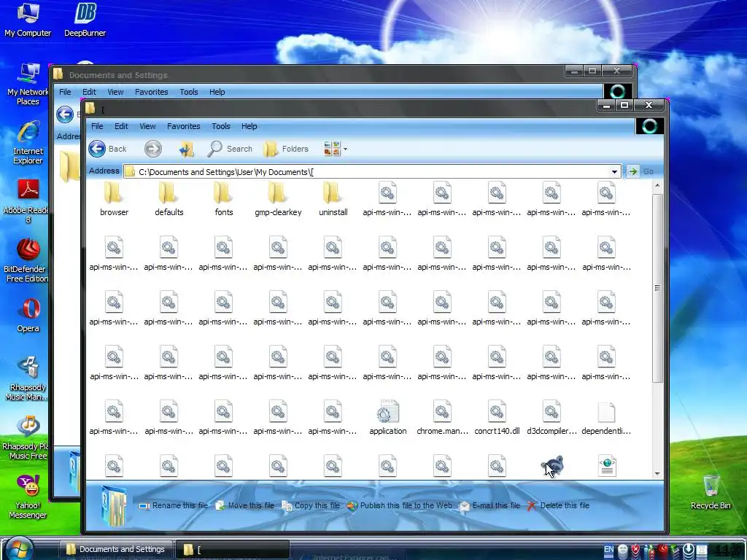Click Delete this file link

(x=558, y=506)
